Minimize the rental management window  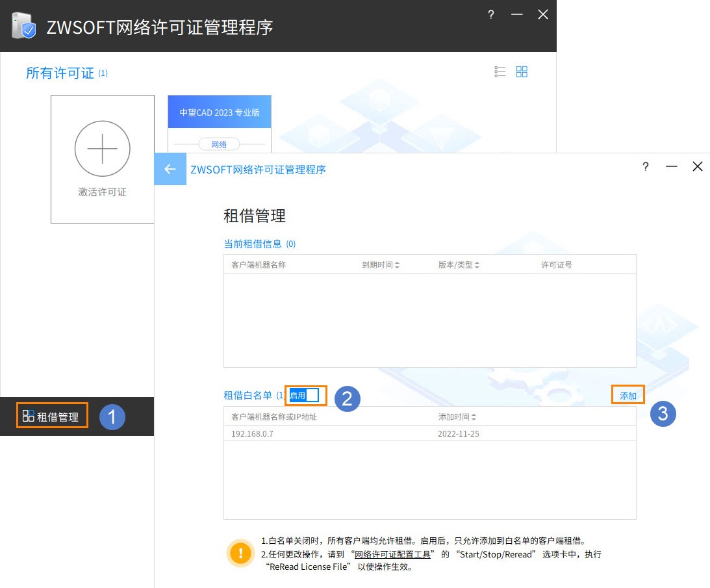pyautogui.click(x=672, y=167)
